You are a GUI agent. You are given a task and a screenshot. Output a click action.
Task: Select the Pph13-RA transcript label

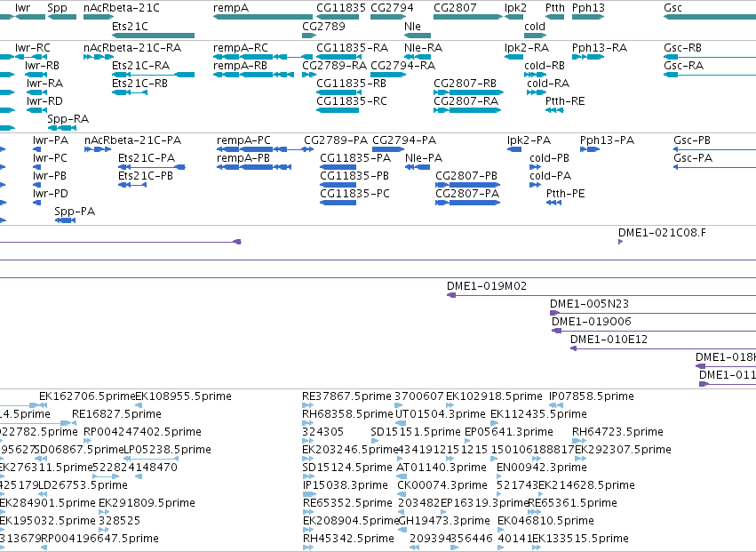coord(600,48)
